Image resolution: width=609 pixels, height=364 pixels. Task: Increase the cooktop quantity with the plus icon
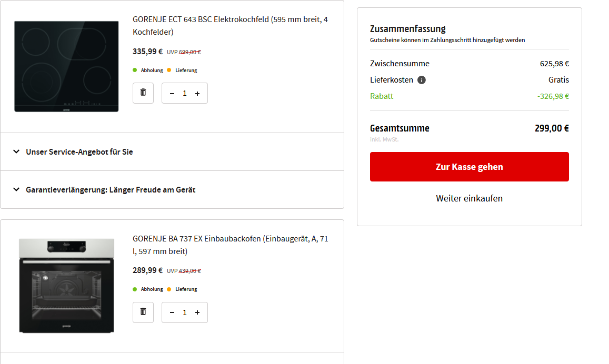(197, 93)
